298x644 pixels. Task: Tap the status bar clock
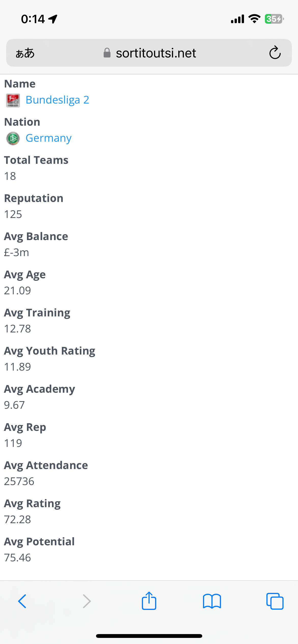pos(33,19)
